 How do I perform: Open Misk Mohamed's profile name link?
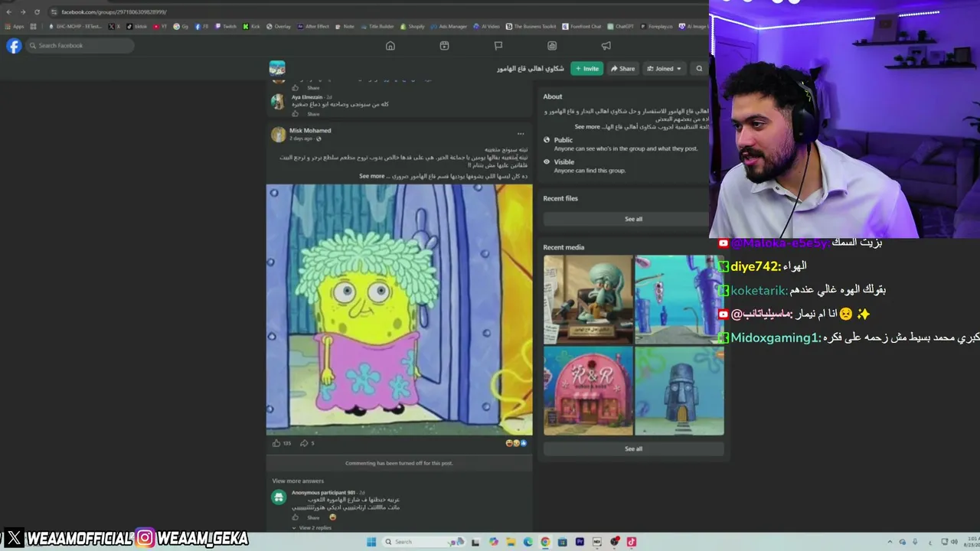point(310,131)
